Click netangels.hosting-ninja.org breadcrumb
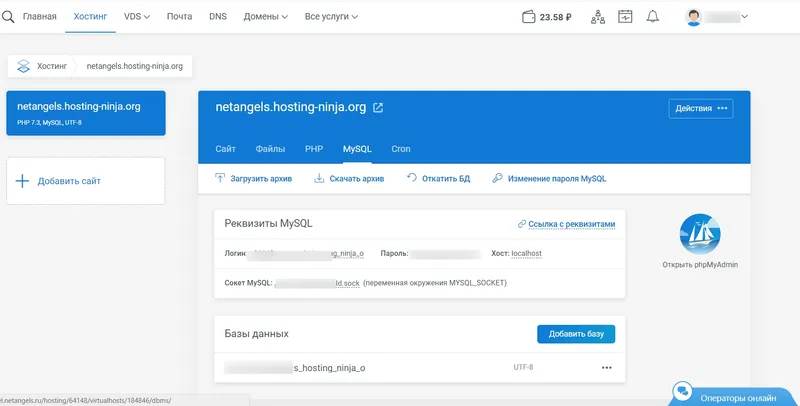This screenshot has width=800, height=406. pos(135,66)
